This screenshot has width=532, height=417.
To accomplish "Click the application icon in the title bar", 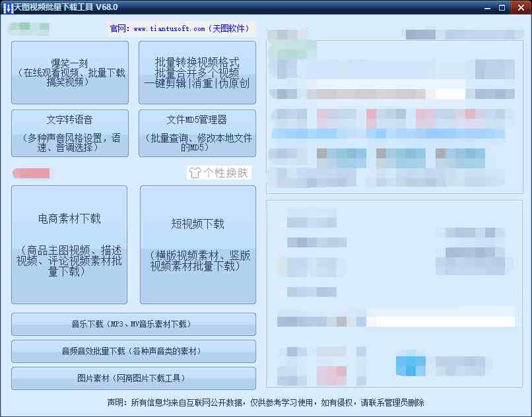I will tap(7, 7).
